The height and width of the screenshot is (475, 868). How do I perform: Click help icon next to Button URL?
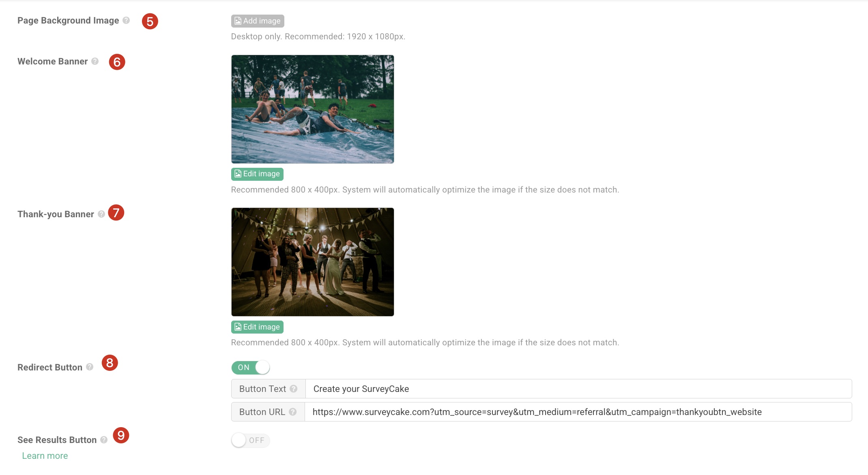(292, 412)
